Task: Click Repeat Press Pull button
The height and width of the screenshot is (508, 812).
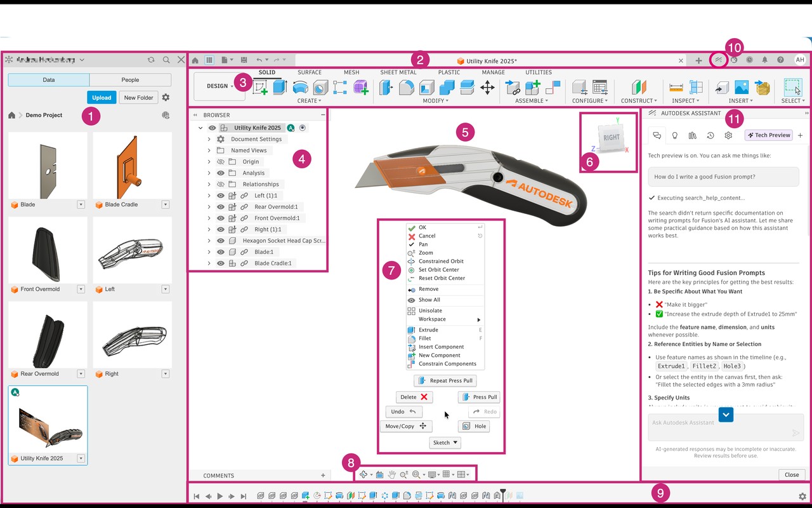Action: [x=445, y=380]
